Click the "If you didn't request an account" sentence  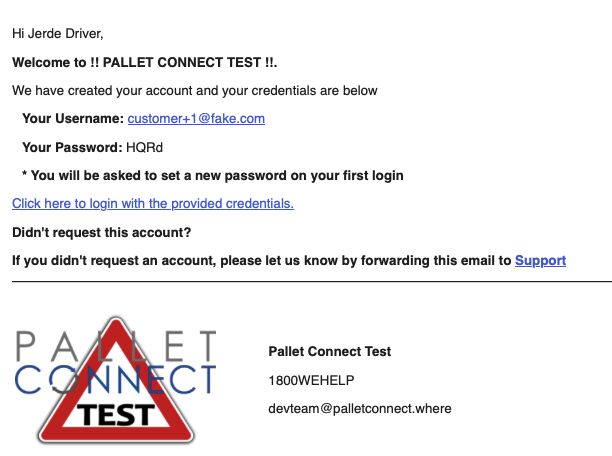click(262, 260)
